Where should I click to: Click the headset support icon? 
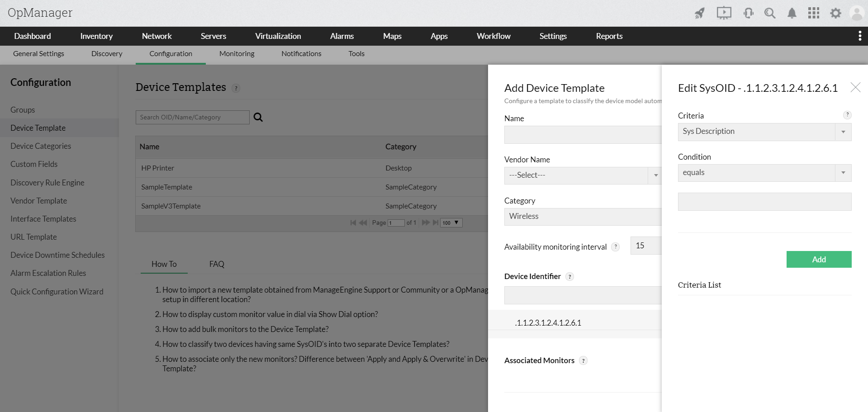click(x=748, y=13)
